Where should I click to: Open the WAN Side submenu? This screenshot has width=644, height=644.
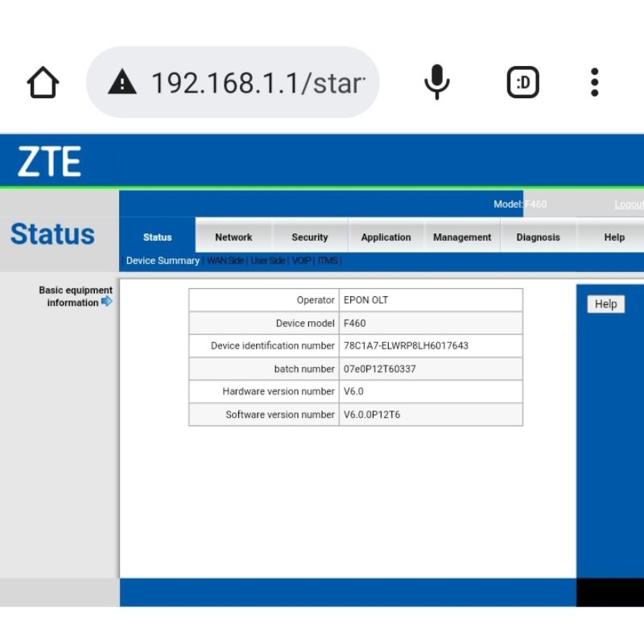pos(225,261)
